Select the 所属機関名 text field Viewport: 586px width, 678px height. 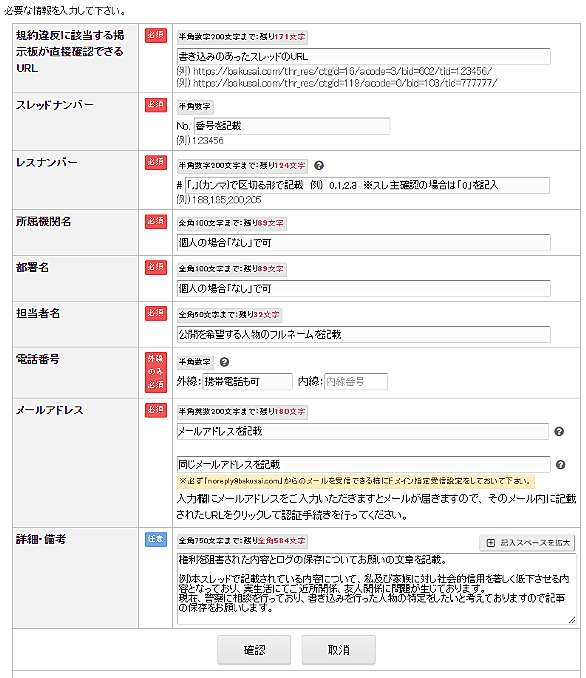coord(363,243)
